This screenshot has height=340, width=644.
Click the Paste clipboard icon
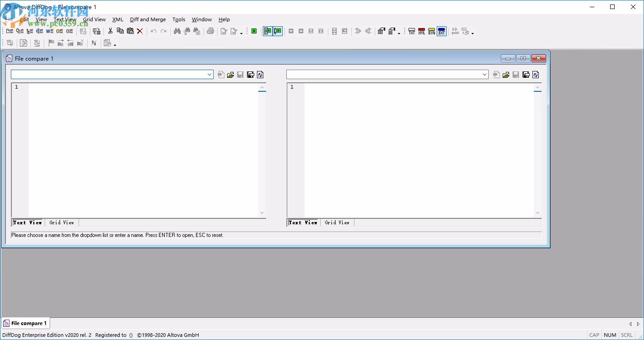(130, 31)
